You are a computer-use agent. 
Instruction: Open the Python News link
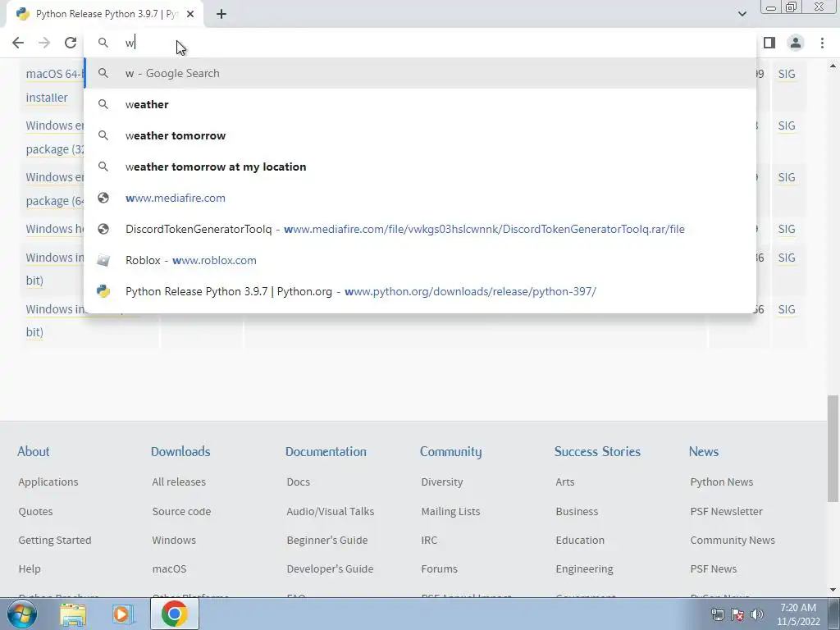722,482
